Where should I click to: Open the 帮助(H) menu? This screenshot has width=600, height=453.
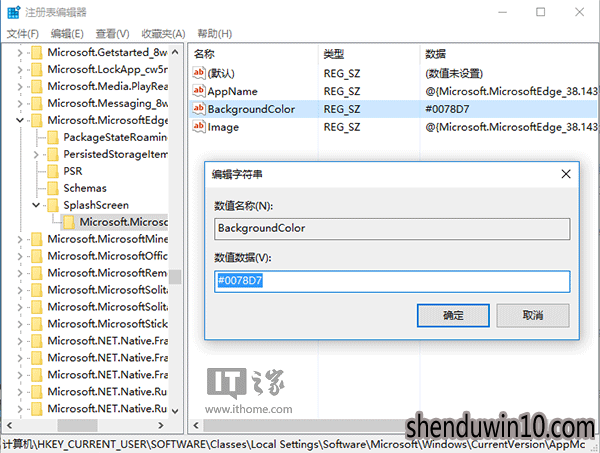click(x=214, y=34)
